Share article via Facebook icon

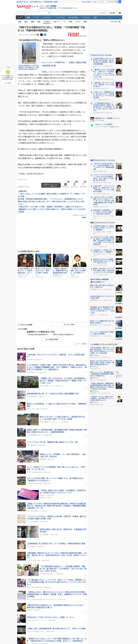pyautogui.click(x=45, y=35)
